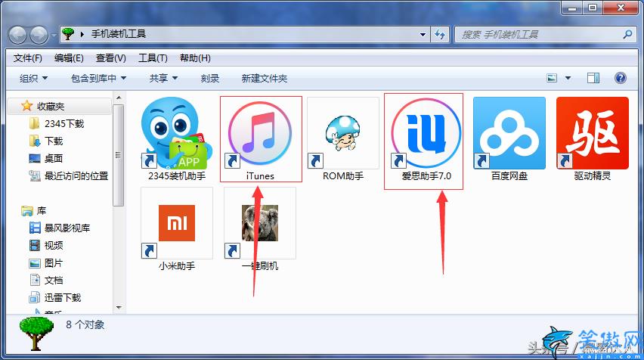
Task: Toggle the preview pane button
Action: (x=593, y=78)
